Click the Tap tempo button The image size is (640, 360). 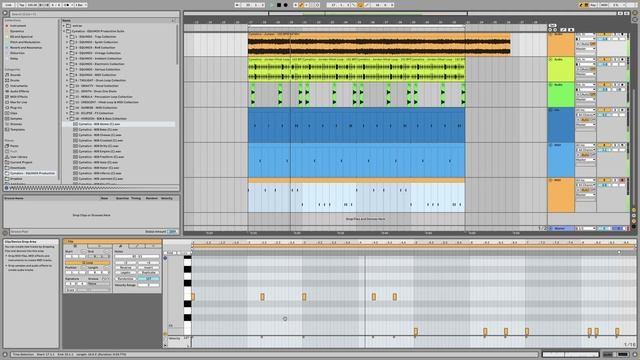[22, 5]
